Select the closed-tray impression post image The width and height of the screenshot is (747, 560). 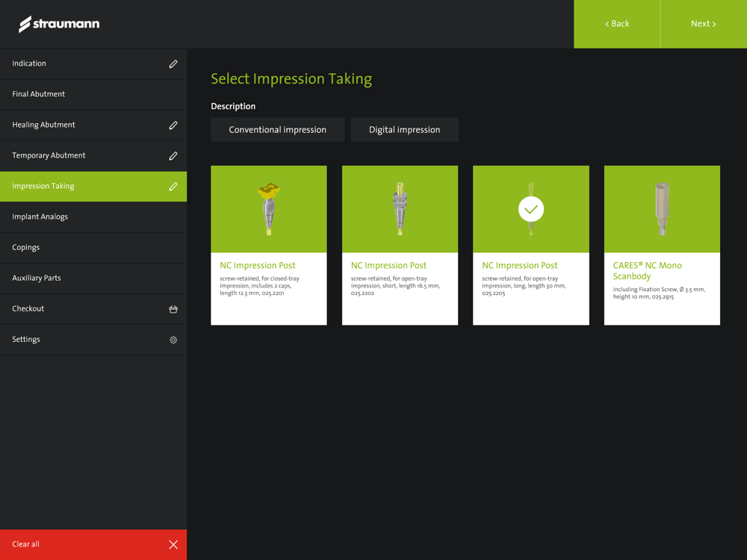point(269,209)
